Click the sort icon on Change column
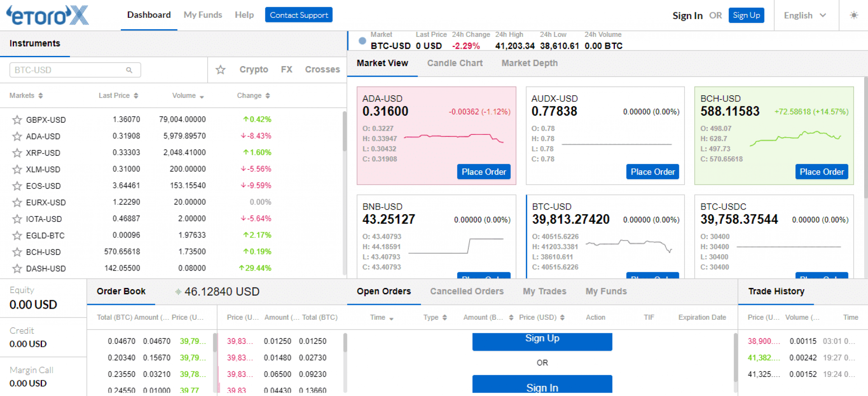 tap(267, 95)
